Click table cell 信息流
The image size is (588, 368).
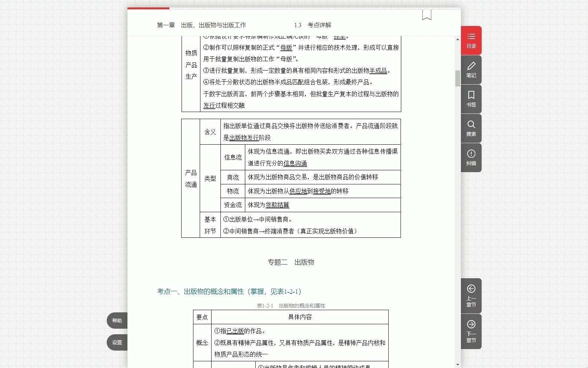(233, 157)
